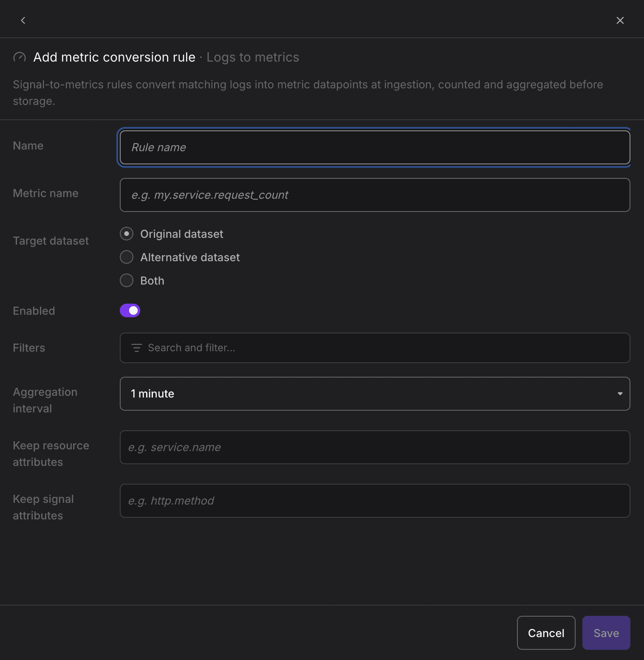This screenshot has width=644, height=660.
Task: Save the metric conversion rule
Action: click(606, 633)
